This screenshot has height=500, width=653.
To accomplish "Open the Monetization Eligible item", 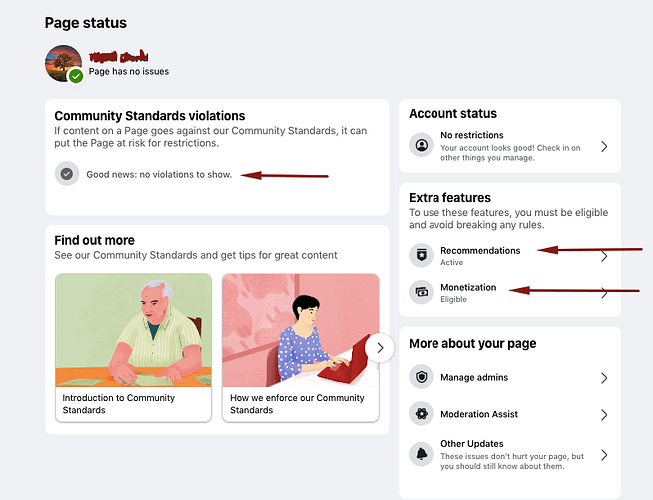I will click(x=510, y=292).
